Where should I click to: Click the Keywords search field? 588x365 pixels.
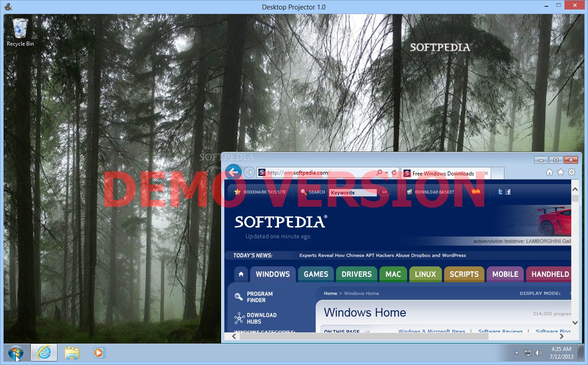353,192
